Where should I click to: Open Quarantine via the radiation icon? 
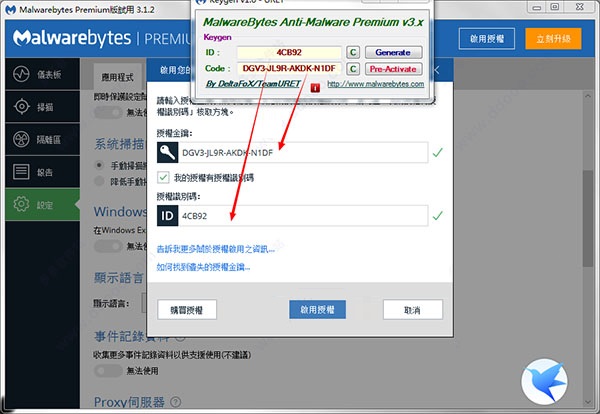pos(21,139)
